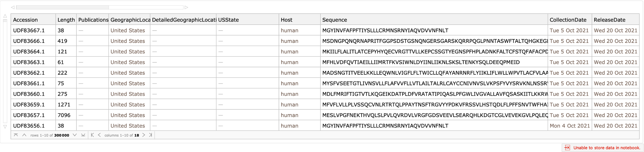644x152 pixels.
Task: Jump to the first rows of the dataset
Action: 16,135
